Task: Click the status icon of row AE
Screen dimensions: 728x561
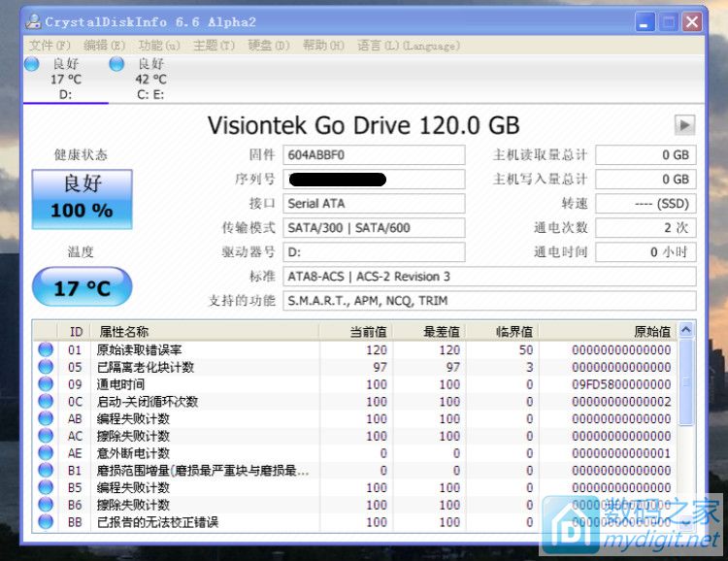Action: pyautogui.click(x=46, y=453)
